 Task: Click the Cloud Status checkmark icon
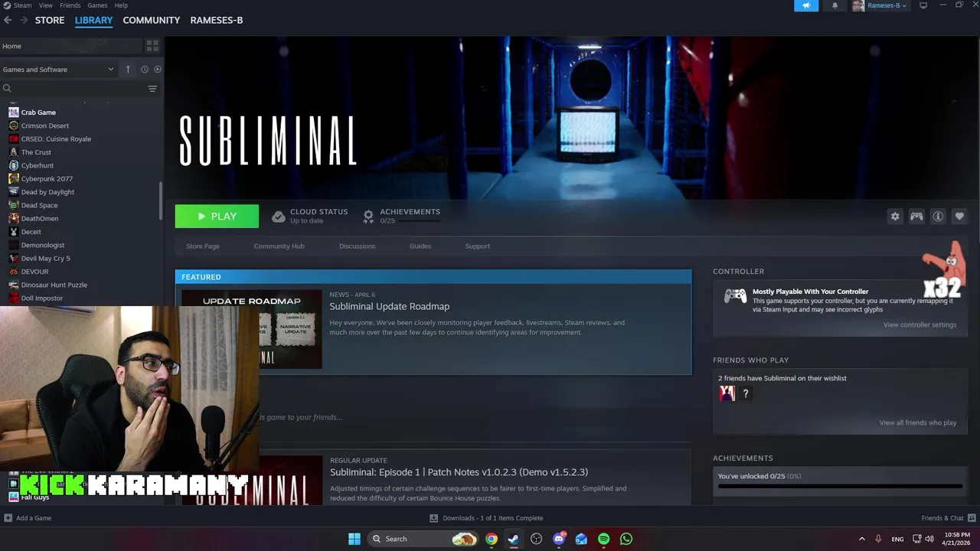click(x=279, y=217)
